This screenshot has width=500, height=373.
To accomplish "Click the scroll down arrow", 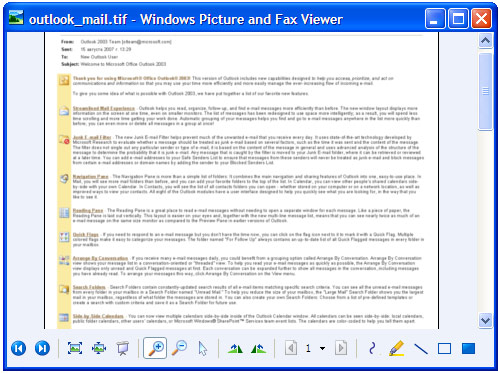I will (486, 321).
